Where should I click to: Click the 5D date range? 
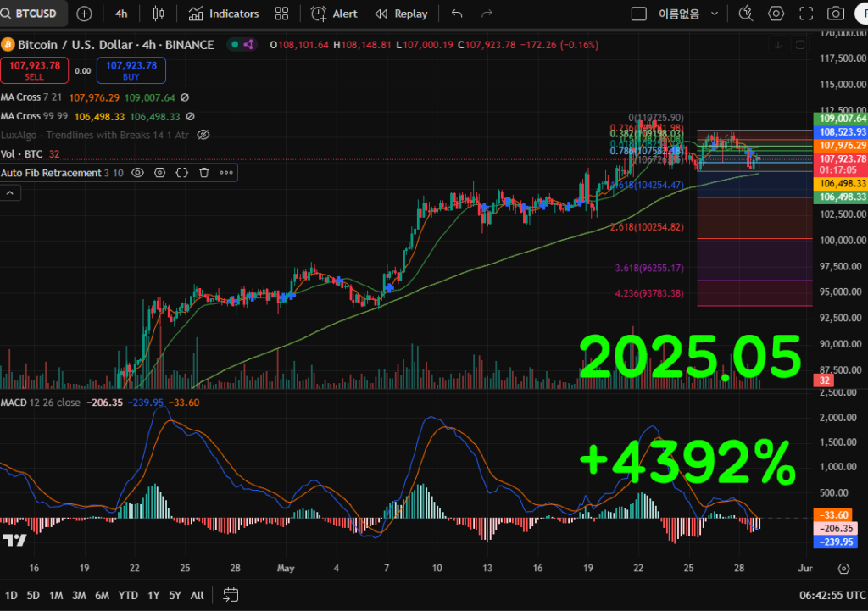coord(33,596)
